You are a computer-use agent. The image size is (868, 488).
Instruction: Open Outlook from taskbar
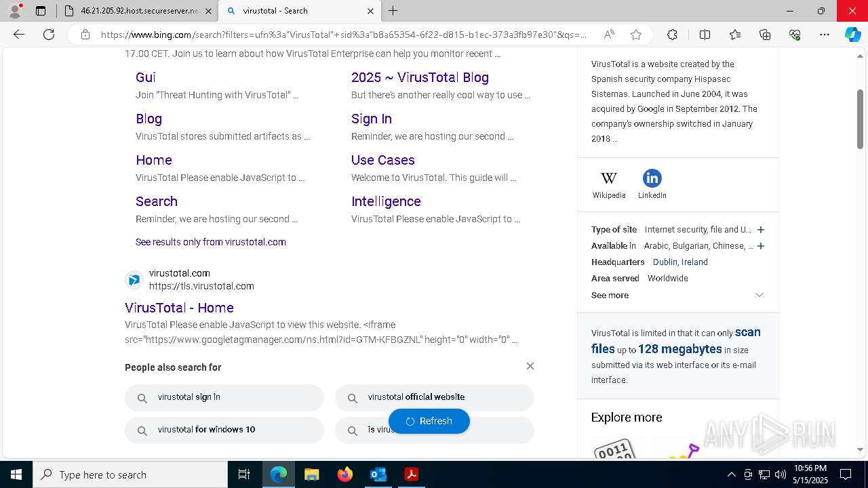pyautogui.click(x=378, y=474)
